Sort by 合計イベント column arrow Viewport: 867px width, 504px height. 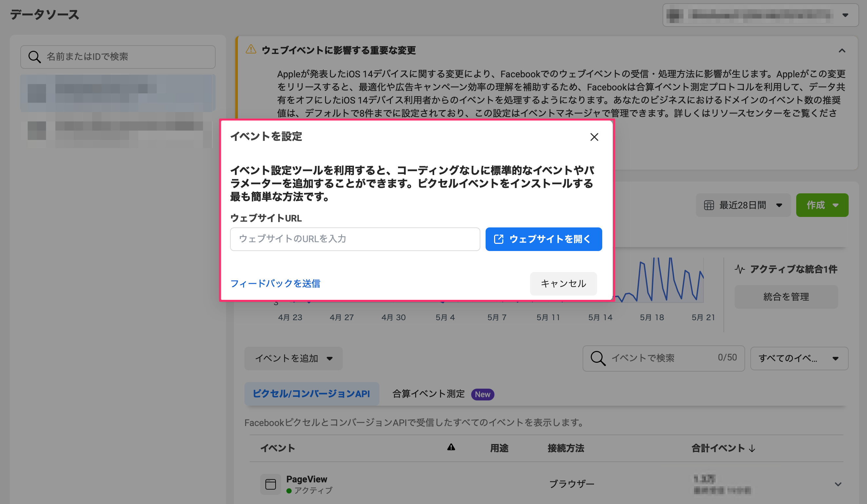[x=752, y=448]
